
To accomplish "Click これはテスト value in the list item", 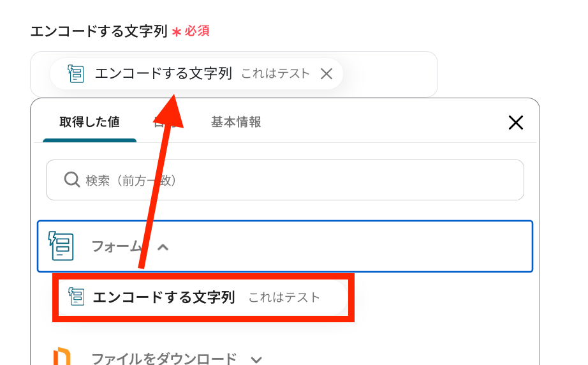I will click(x=284, y=298).
